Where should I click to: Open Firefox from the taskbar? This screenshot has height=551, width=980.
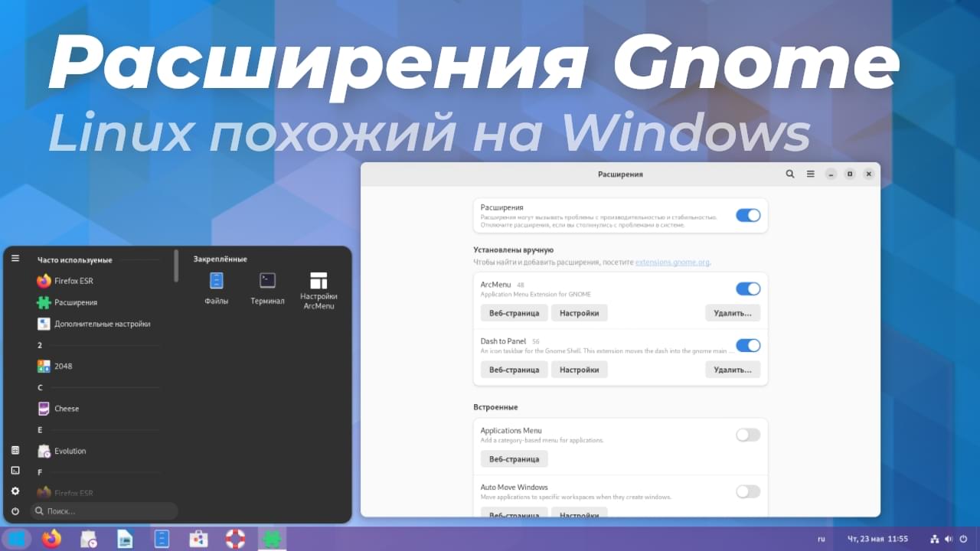pos(52,539)
